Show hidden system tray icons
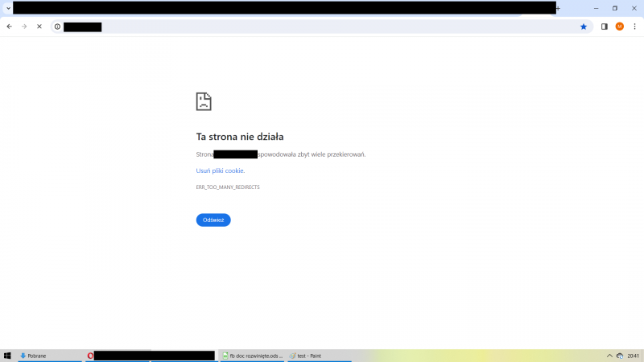Screen dimensions: 644x362 609,356
